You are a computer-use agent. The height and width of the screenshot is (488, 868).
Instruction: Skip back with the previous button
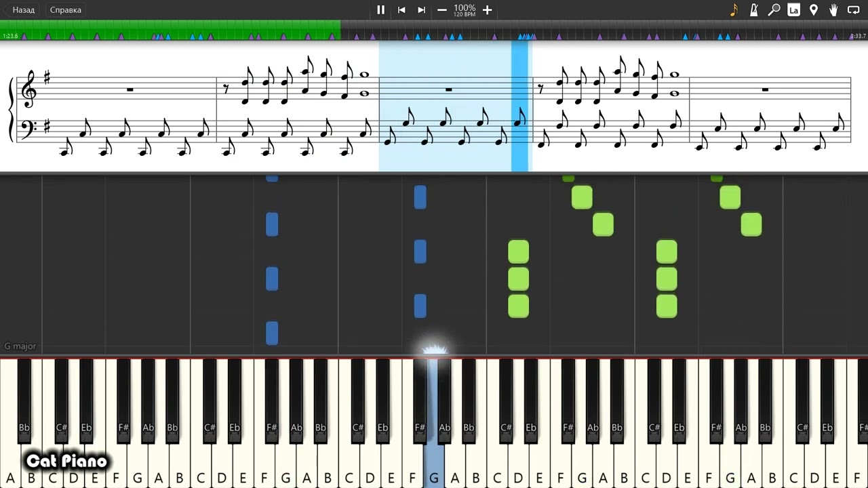click(401, 9)
